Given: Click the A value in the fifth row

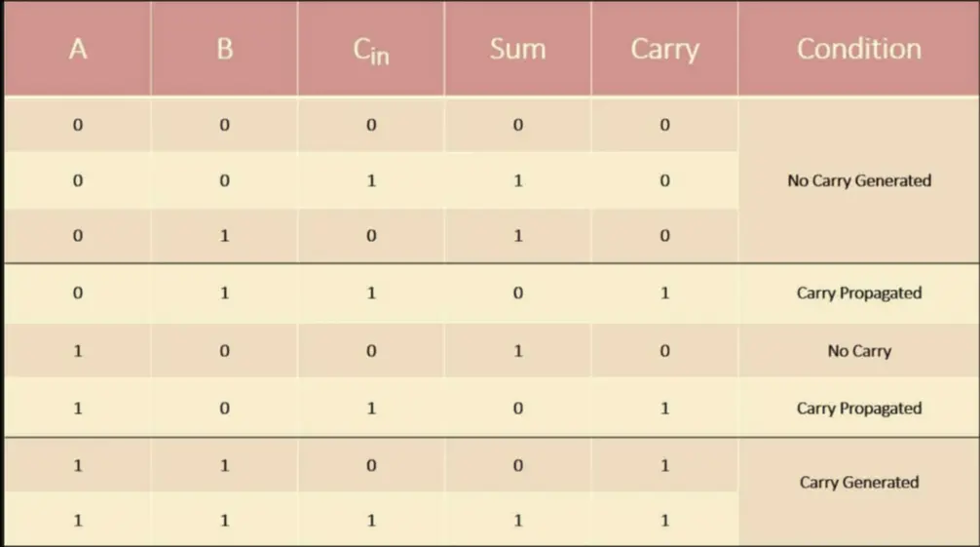Looking at the screenshot, I should point(78,351).
